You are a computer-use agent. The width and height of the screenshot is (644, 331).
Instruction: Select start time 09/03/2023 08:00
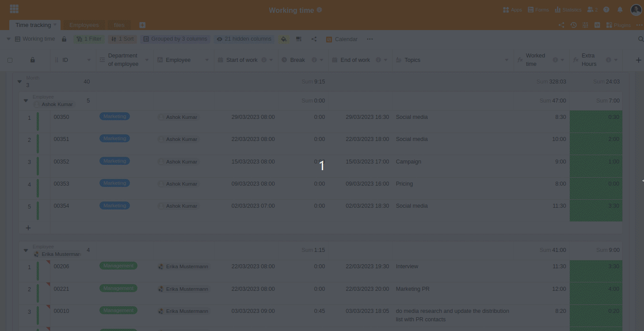point(246,188)
